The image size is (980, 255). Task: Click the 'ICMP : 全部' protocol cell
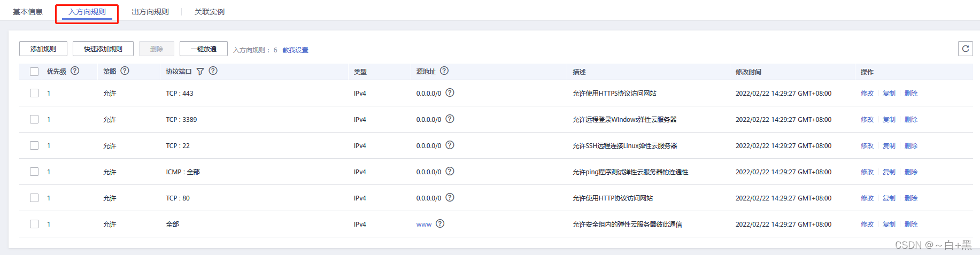point(183,172)
